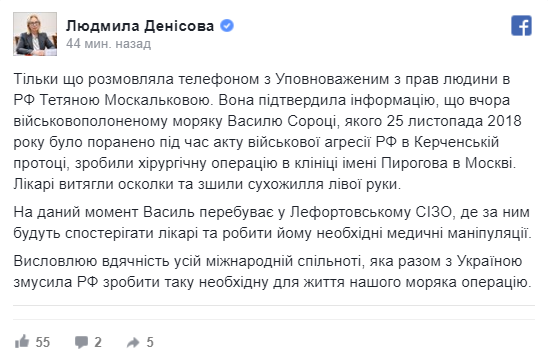Click the share count 5
The image size is (548, 362).
[150, 342]
